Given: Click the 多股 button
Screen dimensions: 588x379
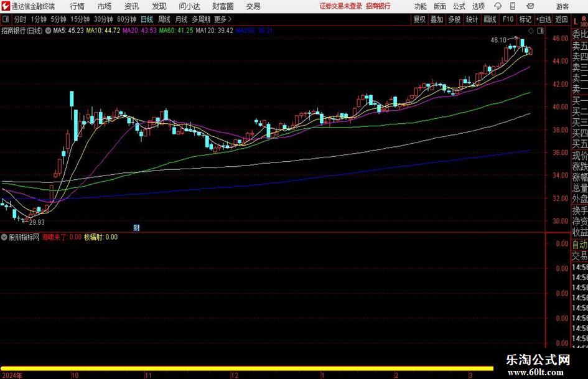Looking at the screenshot, I should pos(454,19).
